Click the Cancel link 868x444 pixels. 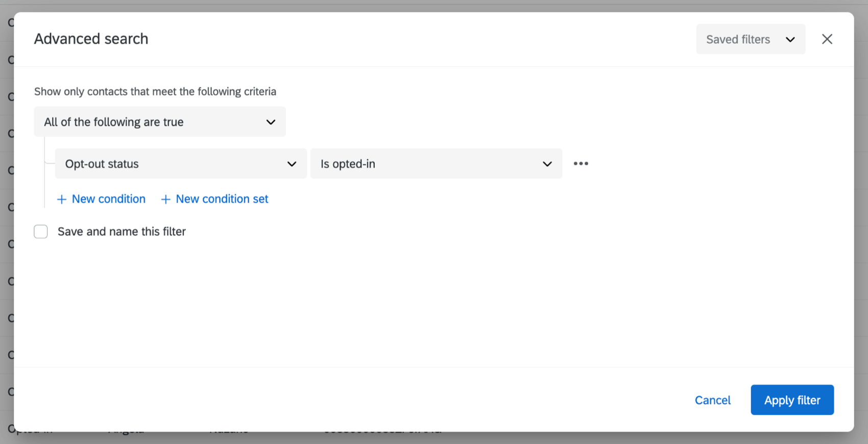(x=712, y=400)
